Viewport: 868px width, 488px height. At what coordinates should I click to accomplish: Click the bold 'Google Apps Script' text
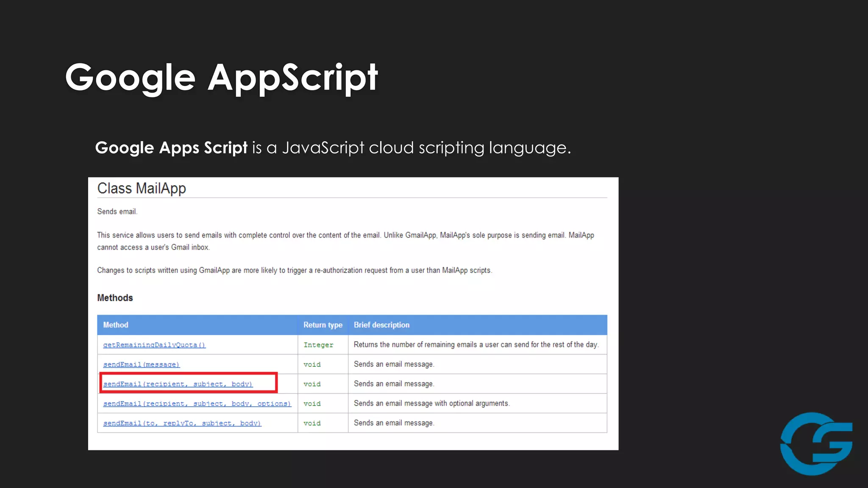tap(171, 148)
